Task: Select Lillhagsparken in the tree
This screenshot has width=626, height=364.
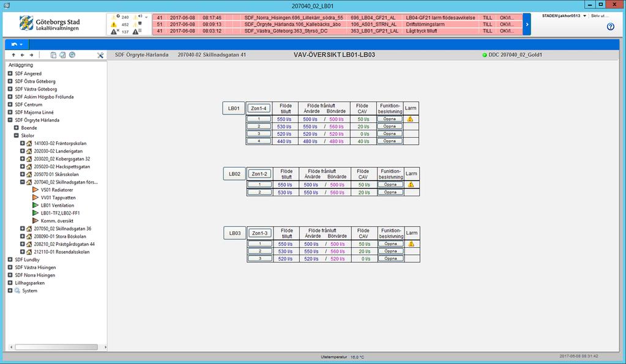Action: [x=29, y=283]
